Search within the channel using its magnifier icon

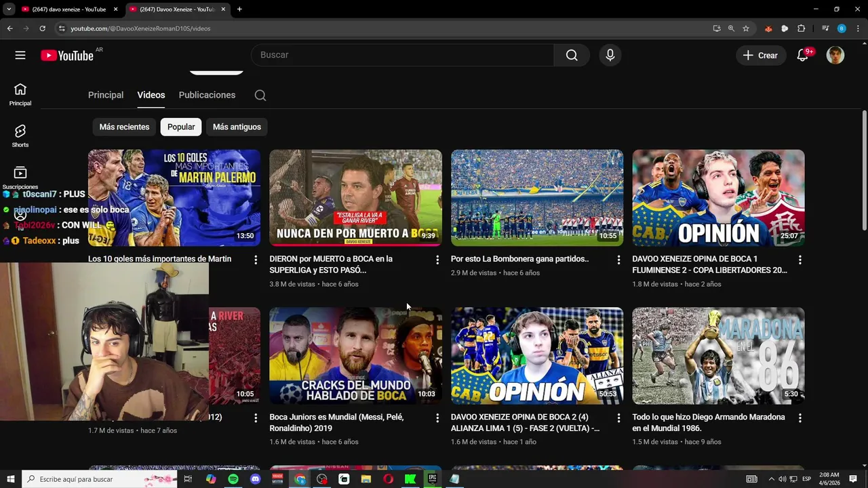click(x=260, y=95)
